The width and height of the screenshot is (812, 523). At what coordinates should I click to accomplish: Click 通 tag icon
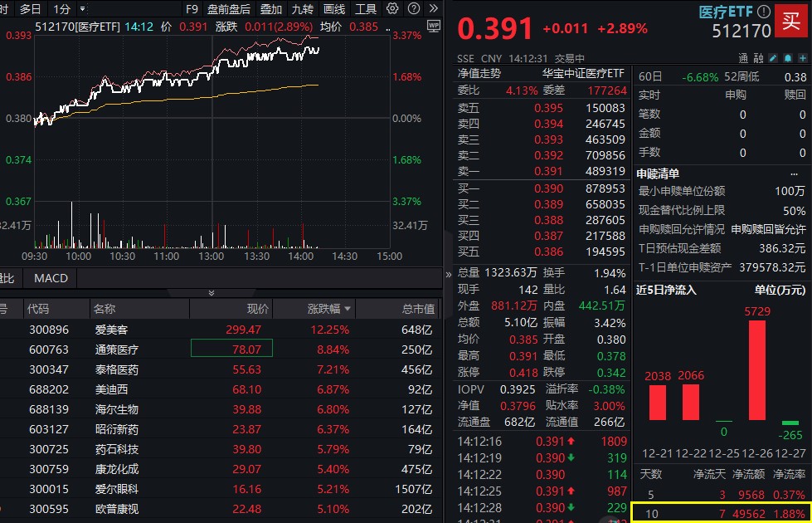(743, 58)
